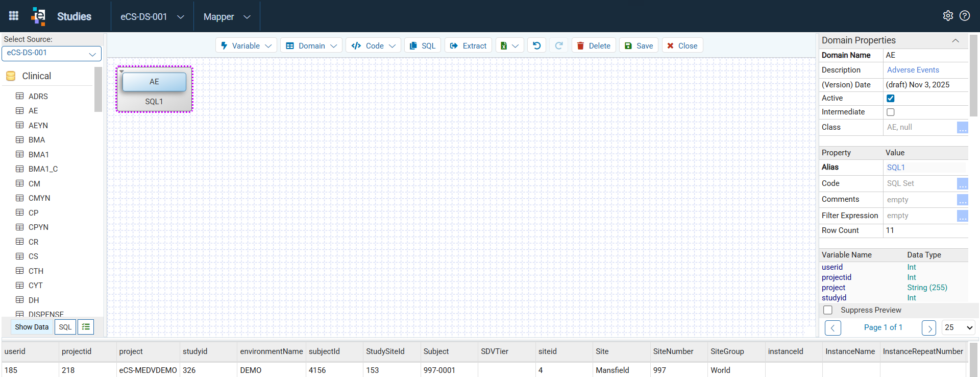Click the CP table icon
980x377 pixels.
coord(20,213)
